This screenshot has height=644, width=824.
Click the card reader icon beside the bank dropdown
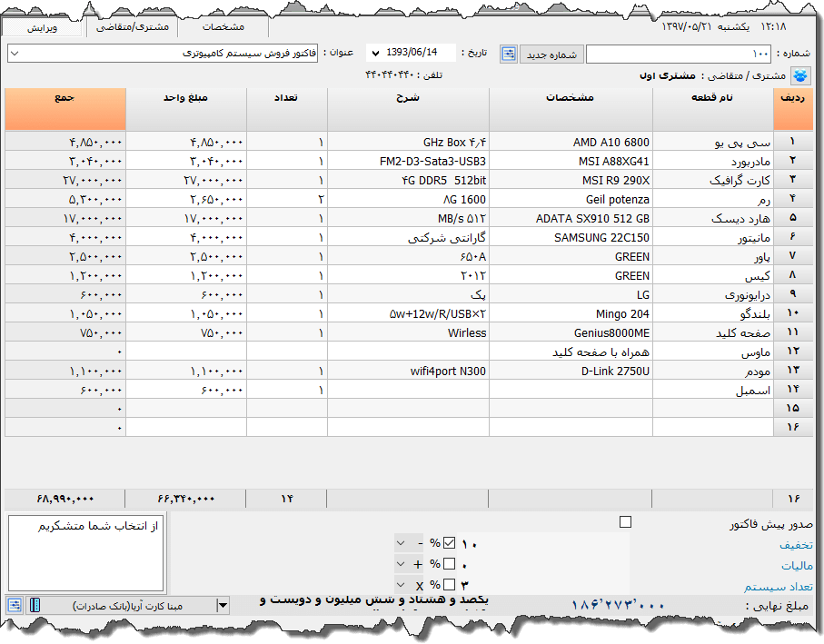point(35,605)
